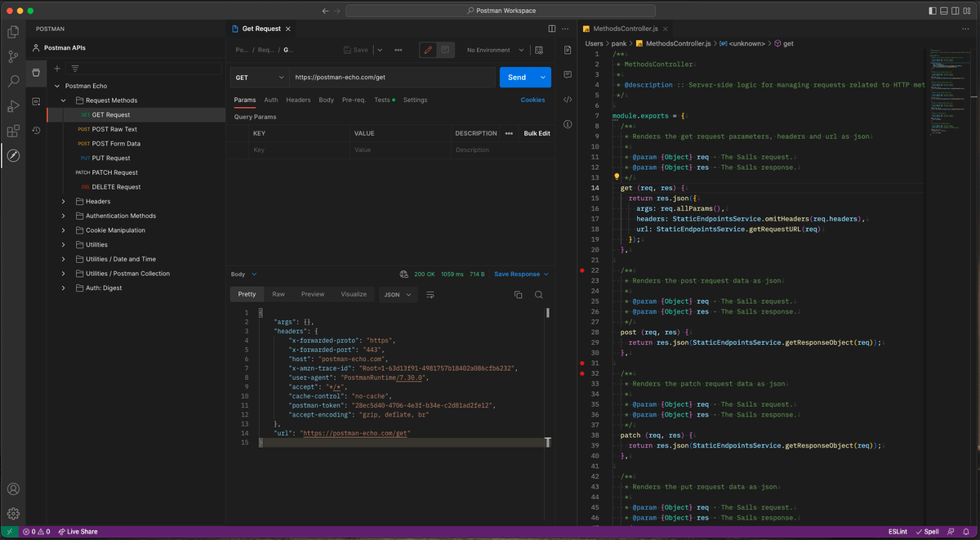Toggle Primary Side Bar layout icon
The image size is (980, 540).
coord(933,11)
